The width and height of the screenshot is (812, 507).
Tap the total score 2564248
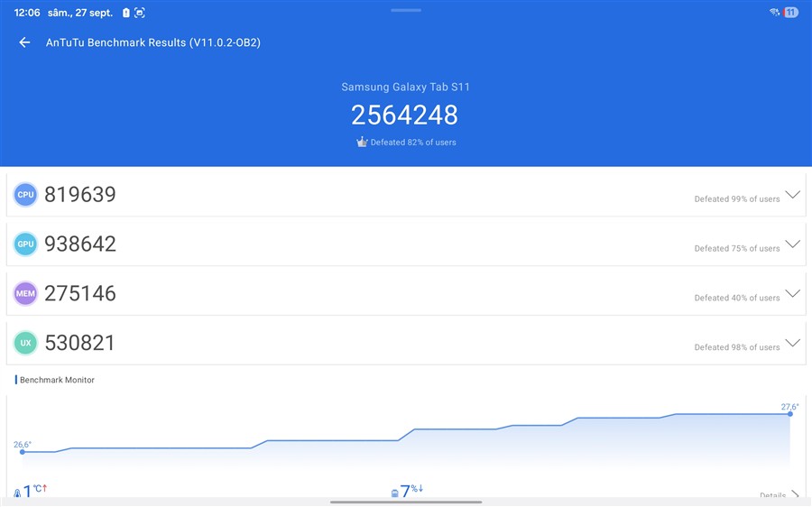click(405, 115)
